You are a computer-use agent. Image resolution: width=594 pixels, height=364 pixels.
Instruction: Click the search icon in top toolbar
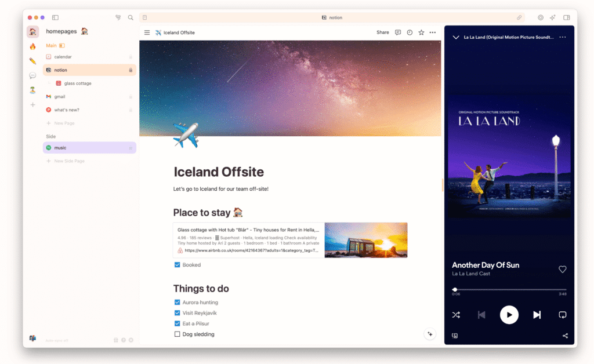(x=131, y=17)
